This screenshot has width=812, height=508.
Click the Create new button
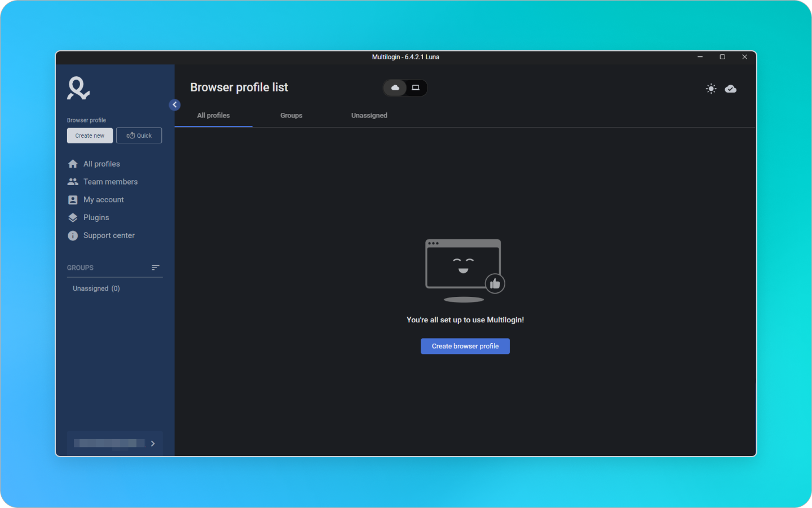[x=90, y=135]
